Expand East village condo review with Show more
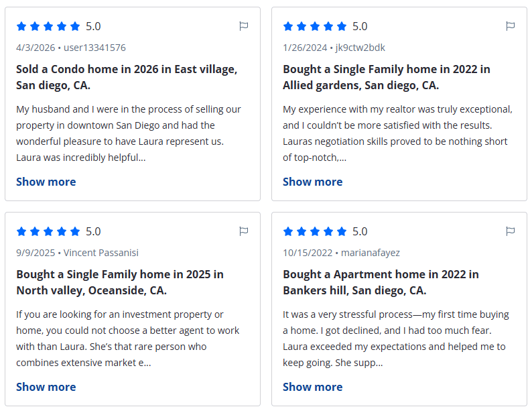The image size is (532, 415). (x=46, y=182)
